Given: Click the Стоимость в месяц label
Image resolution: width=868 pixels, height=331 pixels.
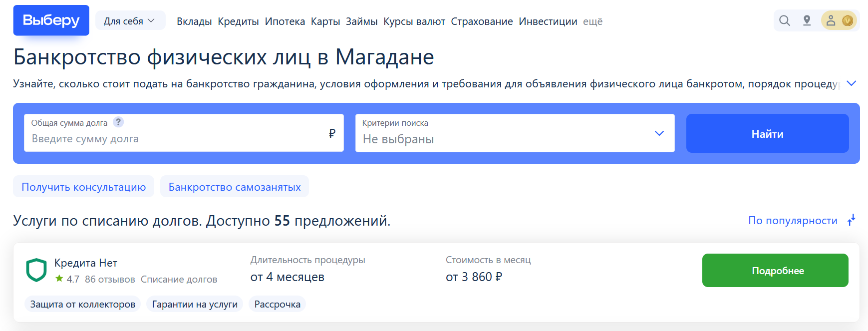Looking at the screenshot, I should (488, 260).
